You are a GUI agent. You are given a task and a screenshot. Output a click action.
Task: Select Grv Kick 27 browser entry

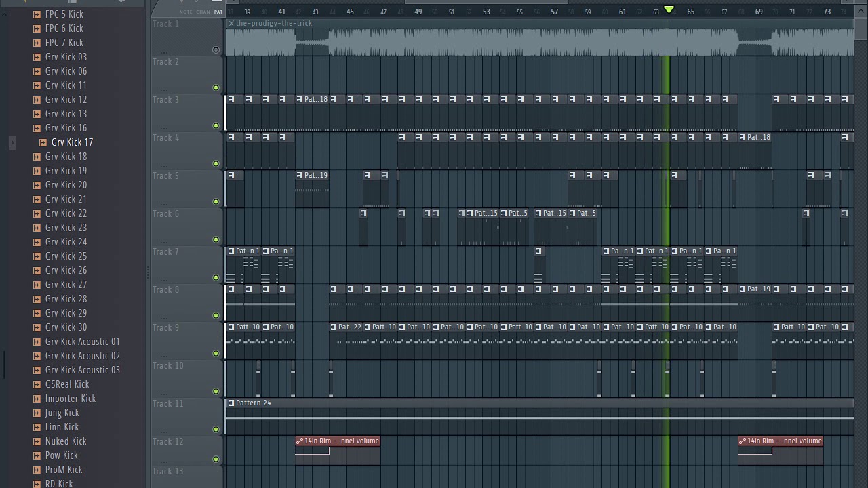pos(66,285)
